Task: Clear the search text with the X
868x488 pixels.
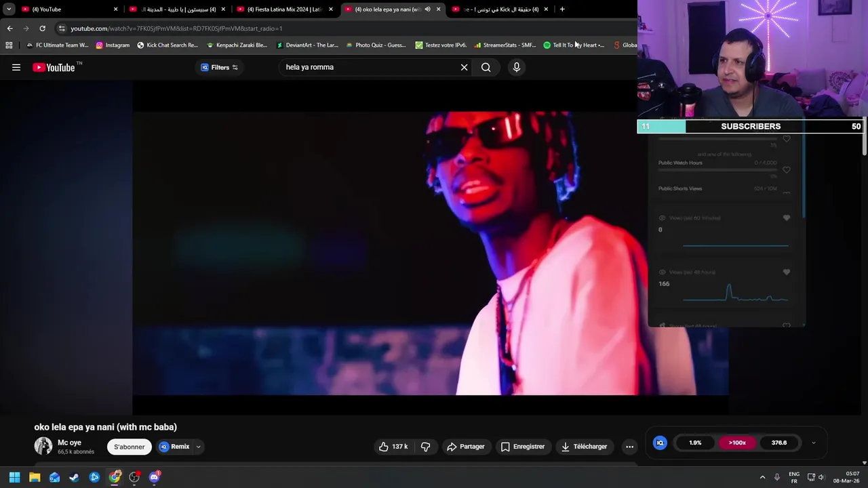Action: click(x=465, y=67)
